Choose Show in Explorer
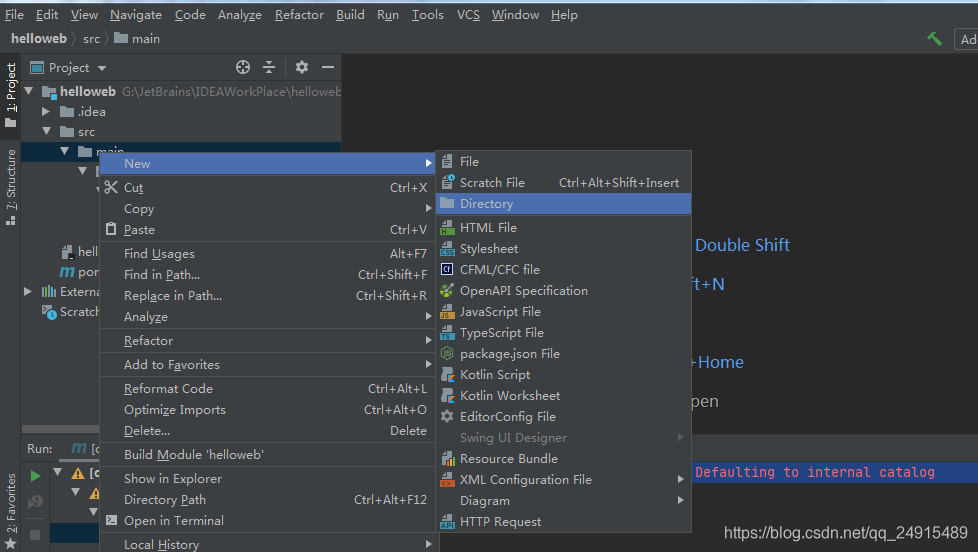The image size is (978, 552). coord(269,478)
